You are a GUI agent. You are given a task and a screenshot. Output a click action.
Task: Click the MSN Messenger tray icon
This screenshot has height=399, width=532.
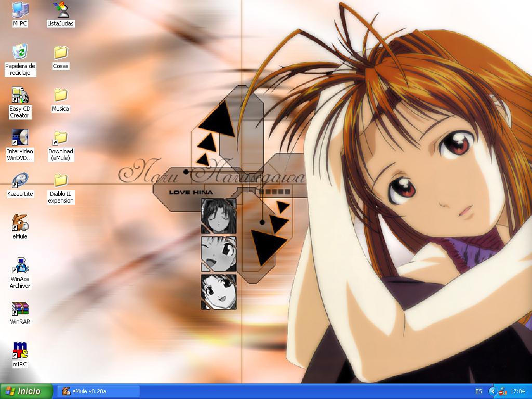coord(503,391)
